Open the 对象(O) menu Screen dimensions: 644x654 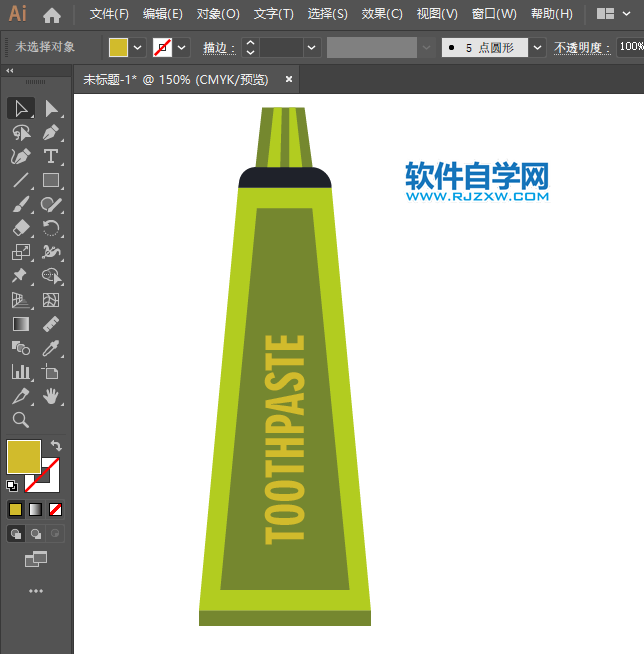coord(218,14)
